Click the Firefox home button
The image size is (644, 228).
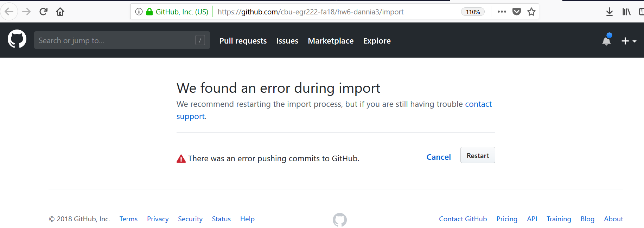(60, 11)
